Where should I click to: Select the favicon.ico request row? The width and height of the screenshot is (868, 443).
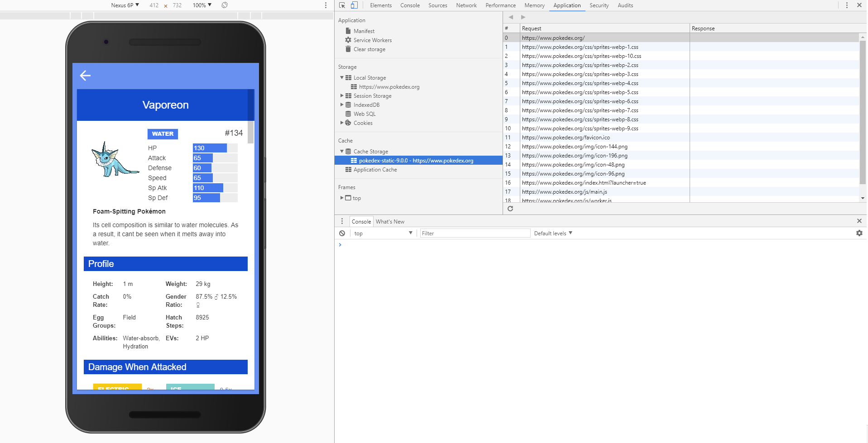pyautogui.click(x=681, y=138)
